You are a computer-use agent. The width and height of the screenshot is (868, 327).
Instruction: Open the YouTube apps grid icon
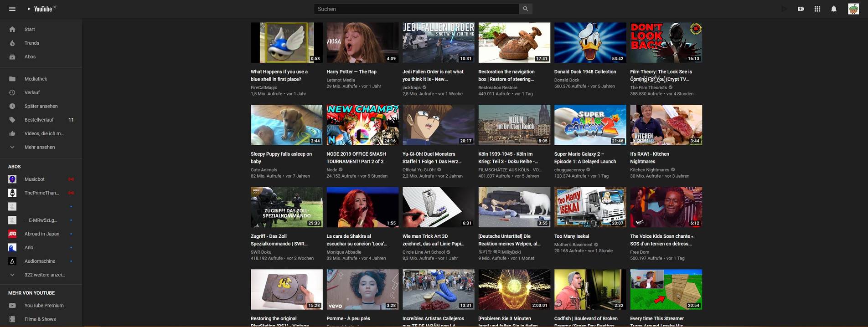point(817,9)
